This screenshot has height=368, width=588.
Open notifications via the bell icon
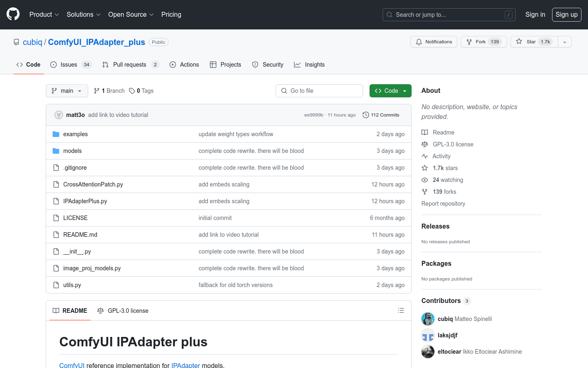click(418, 41)
